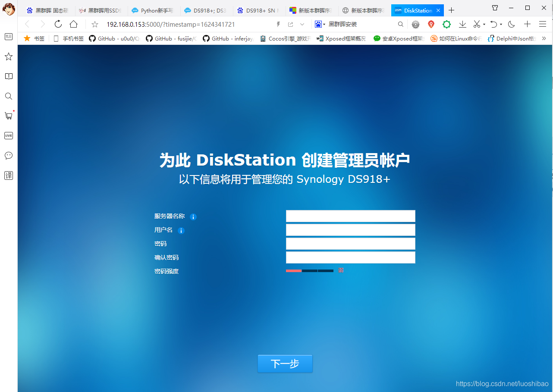Click the 密码强度 password strength bar

310,271
